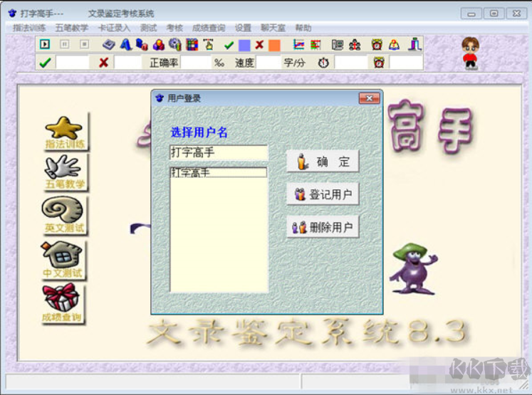Open the 设置 menu
This screenshot has height=395, width=532.
click(243, 28)
